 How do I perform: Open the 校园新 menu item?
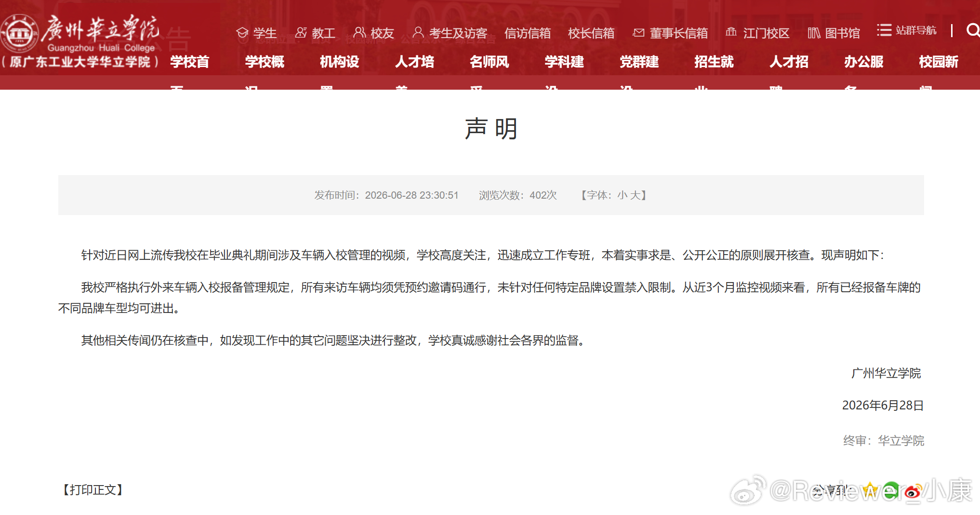point(939,62)
